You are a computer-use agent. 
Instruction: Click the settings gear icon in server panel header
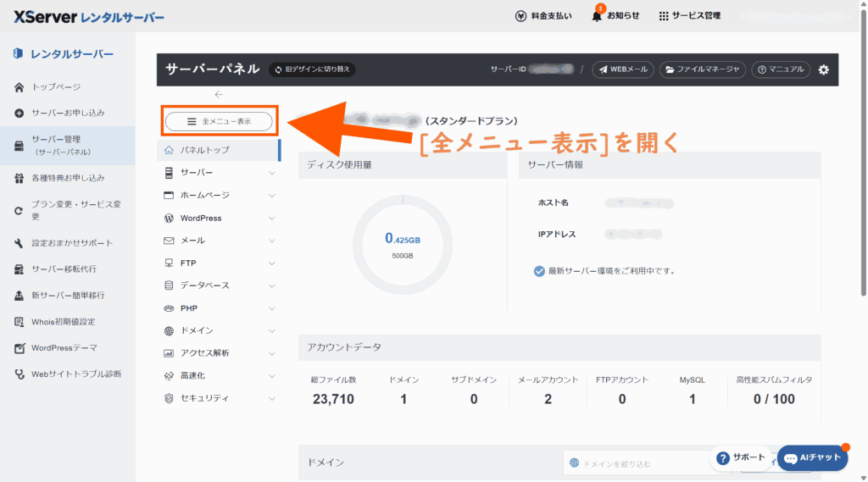point(823,69)
